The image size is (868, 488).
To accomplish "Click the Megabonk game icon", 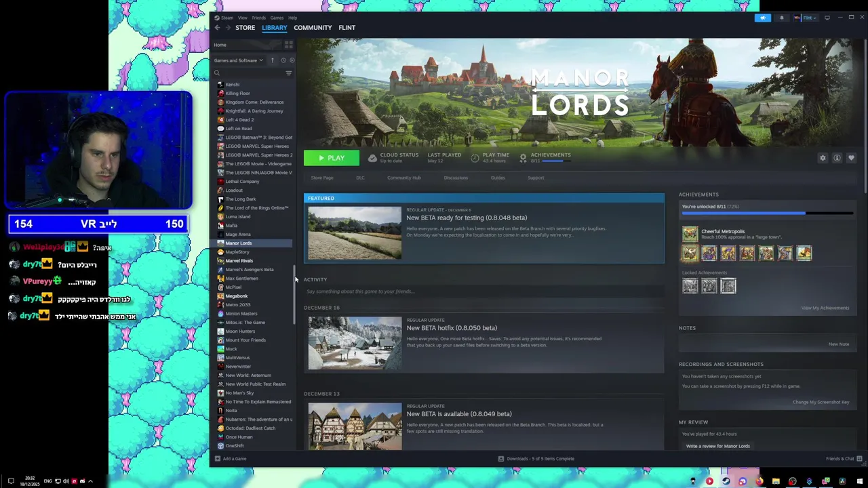I will click(x=220, y=296).
